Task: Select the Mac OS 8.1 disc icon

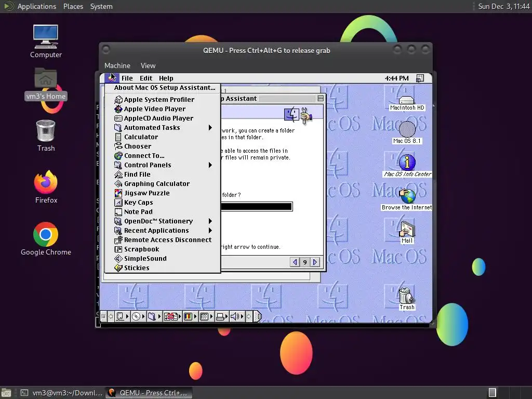Action: coord(407,132)
